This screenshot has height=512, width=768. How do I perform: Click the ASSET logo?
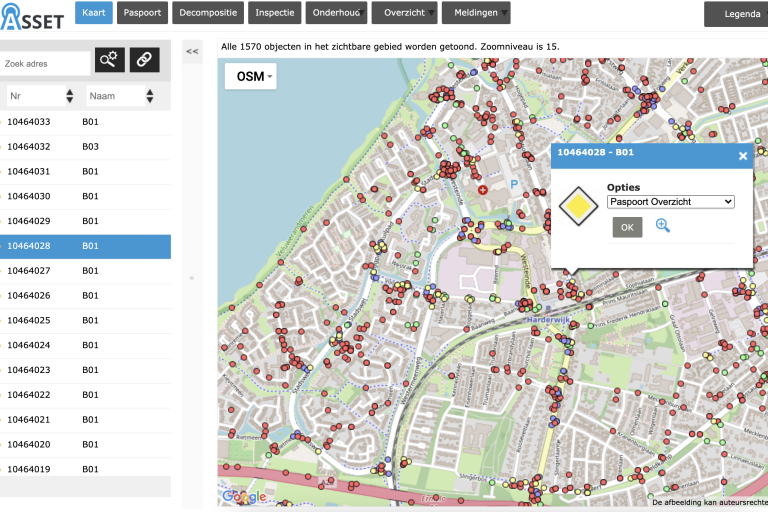33,14
